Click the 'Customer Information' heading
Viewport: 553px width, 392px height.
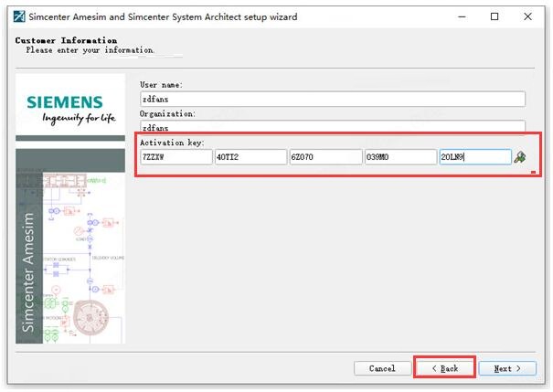(x=66, y=40)
